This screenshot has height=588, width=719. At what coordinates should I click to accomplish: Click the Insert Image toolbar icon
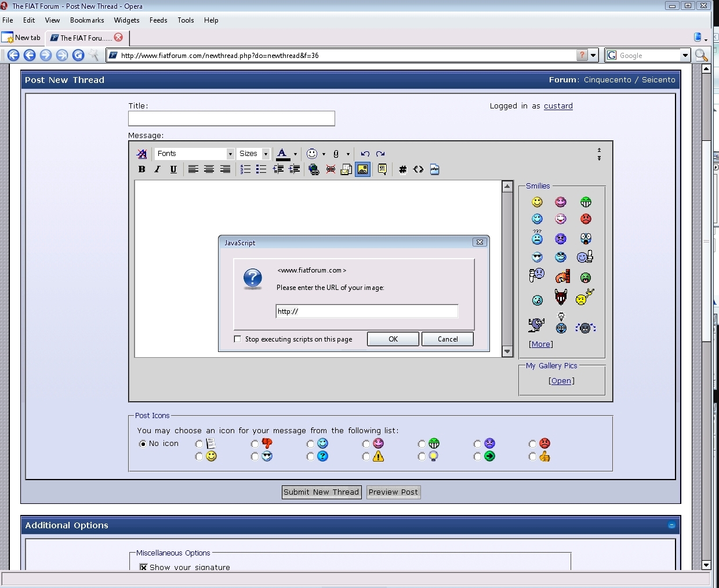(363, 169)
